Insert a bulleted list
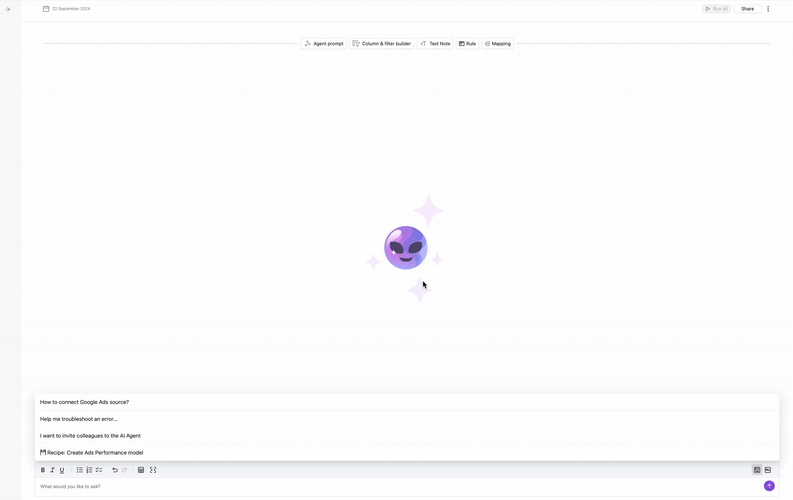Image resolution: width=793 pixels, height=500 pixels. point(79,470)
